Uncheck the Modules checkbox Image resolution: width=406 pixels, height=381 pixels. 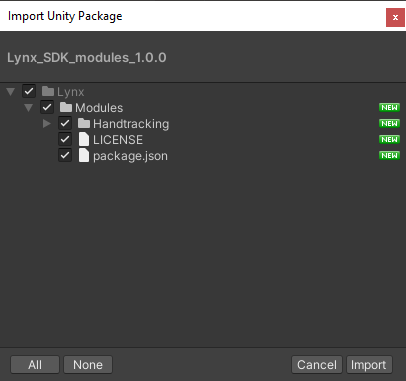[47, 107]
